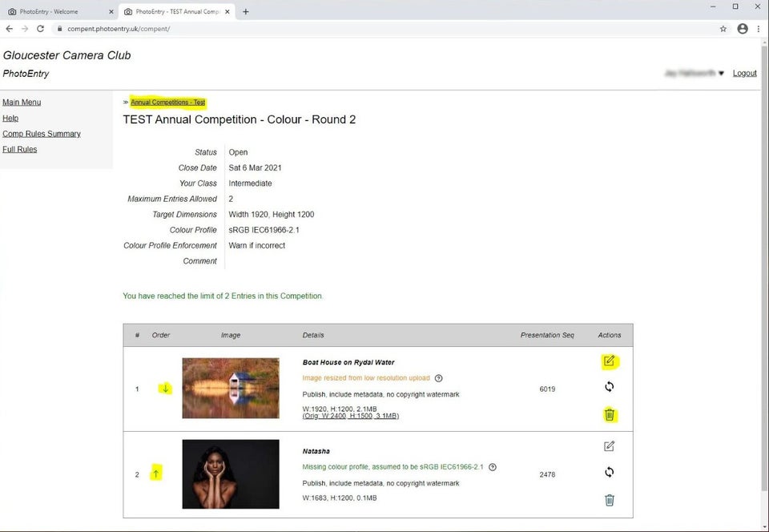Click the Gloucester Camera Club heading
The width and height of the screenshot is (769, 532).
point(66,55)
